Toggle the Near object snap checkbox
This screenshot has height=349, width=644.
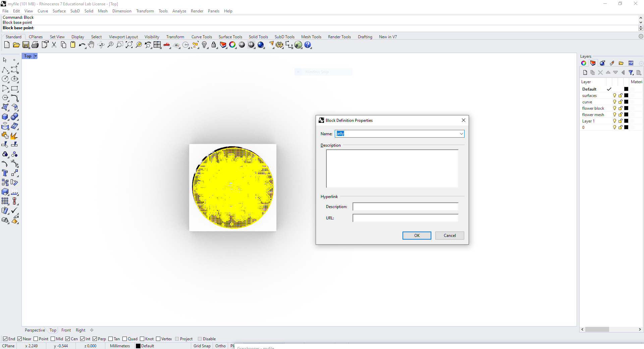[20, 339]
